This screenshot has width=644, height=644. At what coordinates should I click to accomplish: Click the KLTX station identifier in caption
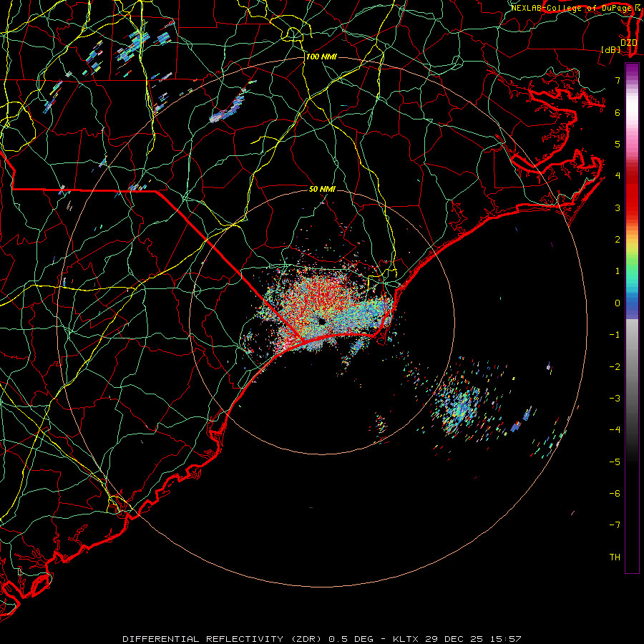(406, 639)
